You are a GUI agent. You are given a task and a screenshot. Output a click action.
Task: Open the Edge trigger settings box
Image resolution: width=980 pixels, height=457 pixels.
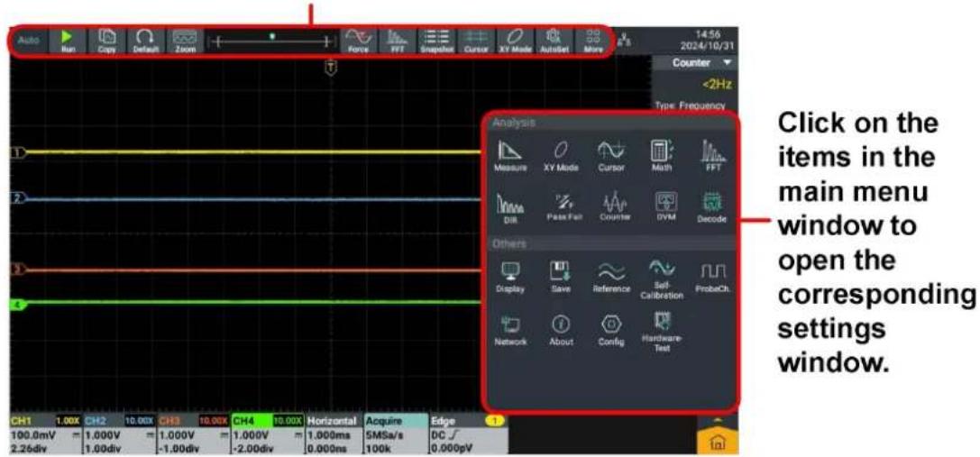tap(468, 435)
